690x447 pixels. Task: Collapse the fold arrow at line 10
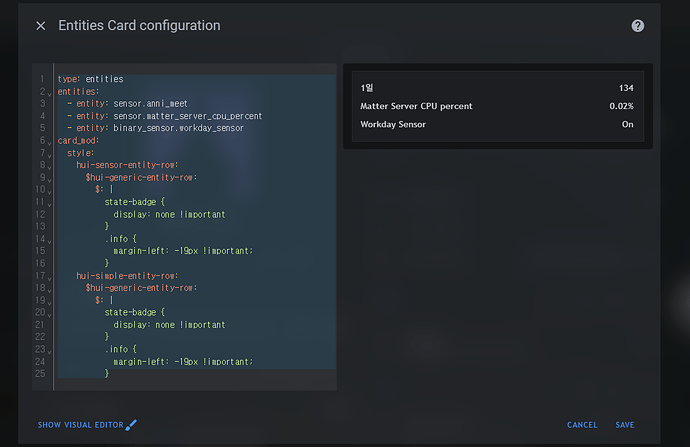(x=49, y=192)
